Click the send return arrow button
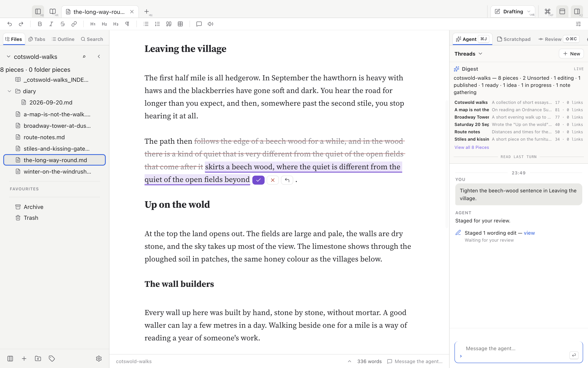This screenshot has height=368, width=588. click(574, 355)
